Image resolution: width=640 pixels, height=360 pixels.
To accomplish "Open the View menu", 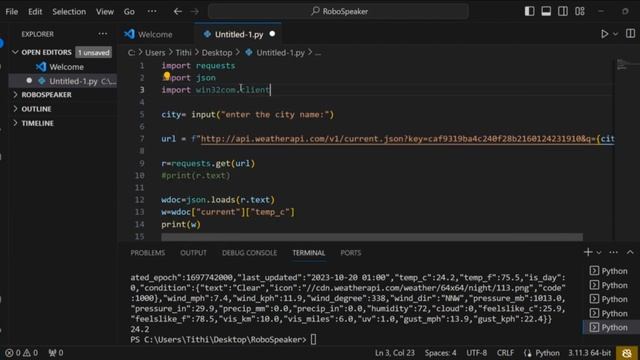I will click(x=105, y=11).
